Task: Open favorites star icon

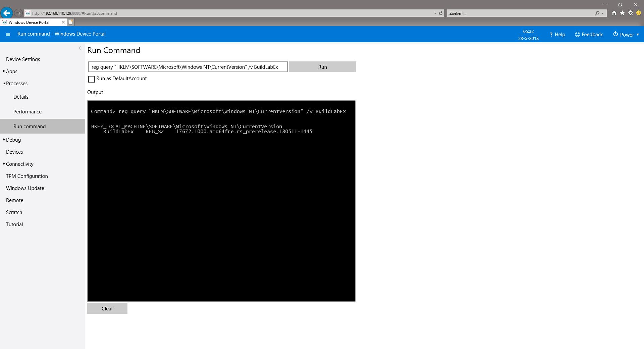Action: click(x=622, y=13)
